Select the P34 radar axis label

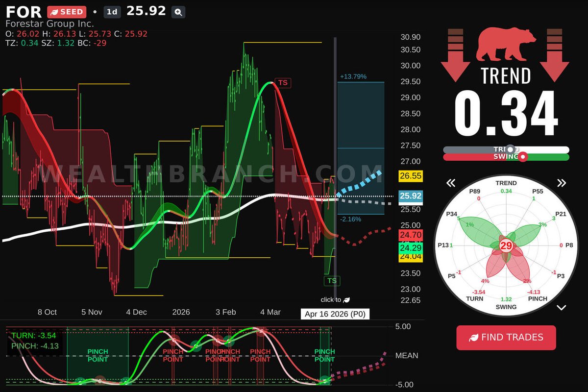click(452, 214)
